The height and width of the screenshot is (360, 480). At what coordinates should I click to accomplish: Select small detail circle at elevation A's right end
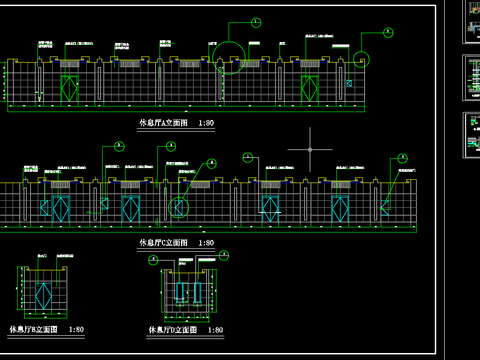click(x=361, y=60)
